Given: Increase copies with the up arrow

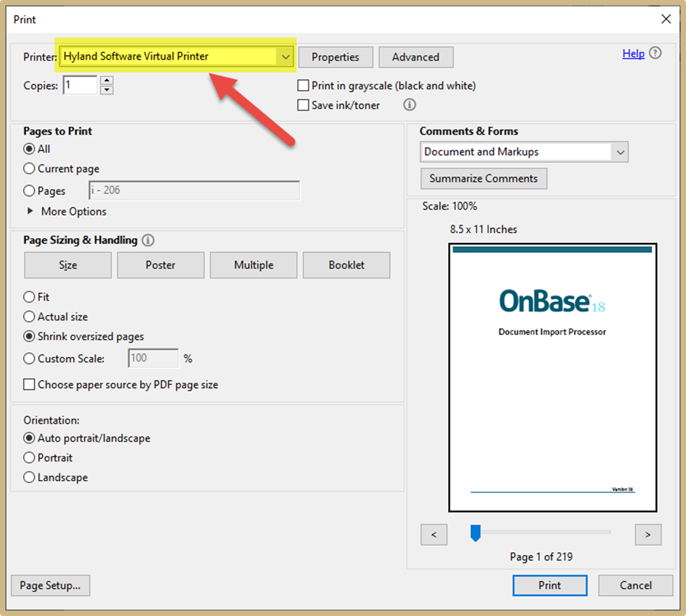Looking at the screenshot, I should [107, 81].
